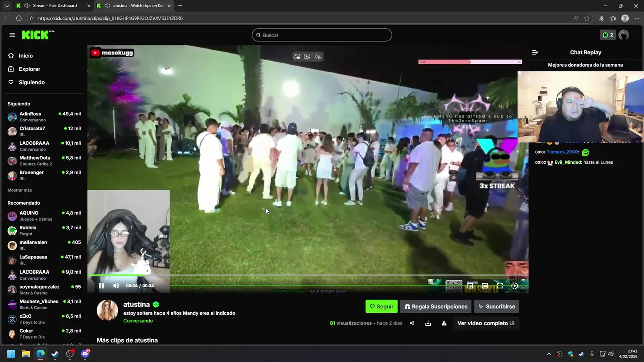The image size is (644, 362).
Task: Open LaSapaaaaa recommended channel
Action: click(x=44, y=260)
